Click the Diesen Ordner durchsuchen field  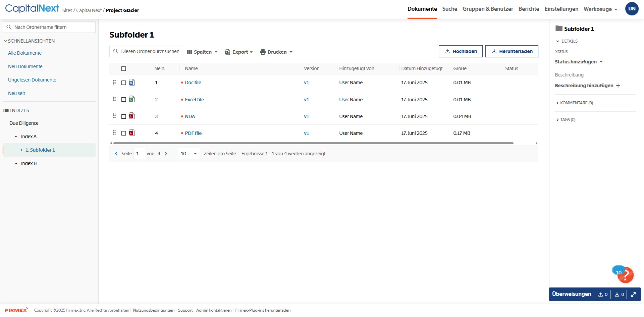pos(146,51)
